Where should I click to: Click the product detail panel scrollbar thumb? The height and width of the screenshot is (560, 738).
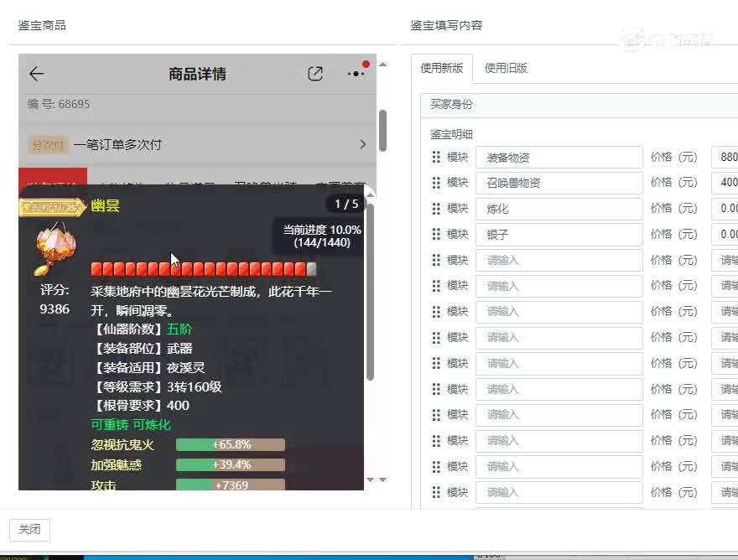382,131
